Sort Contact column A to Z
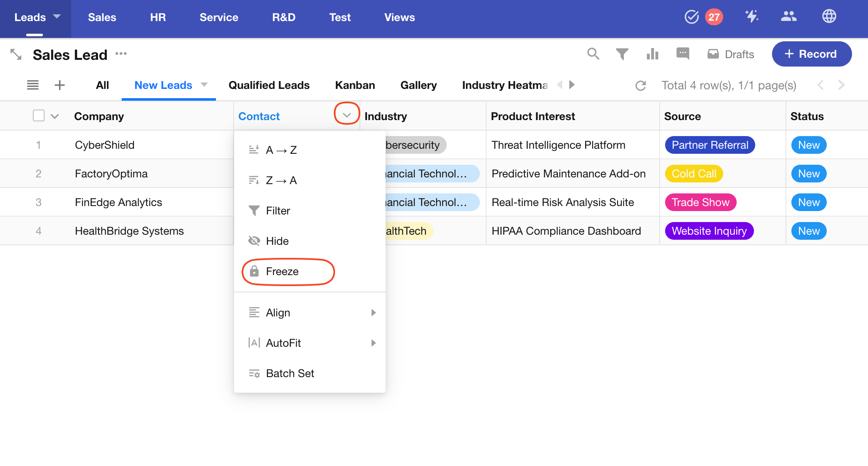The image size is (868, 466). point(281,150)
